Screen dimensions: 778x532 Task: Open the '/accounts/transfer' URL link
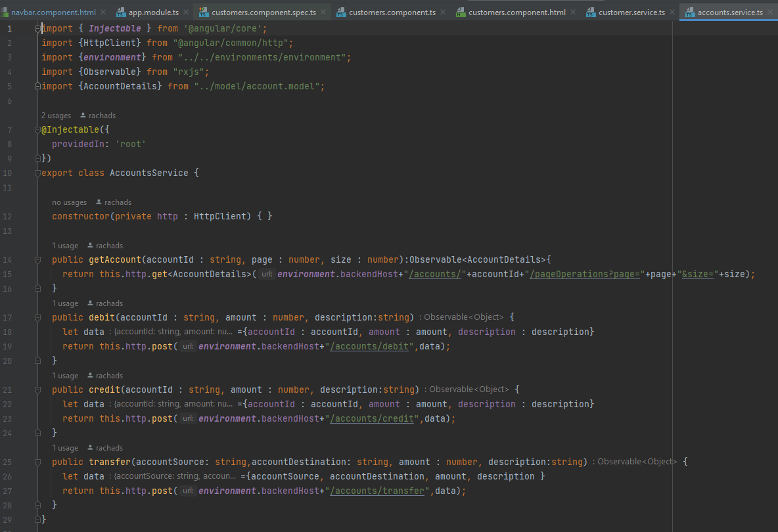[x=378, y=490]
